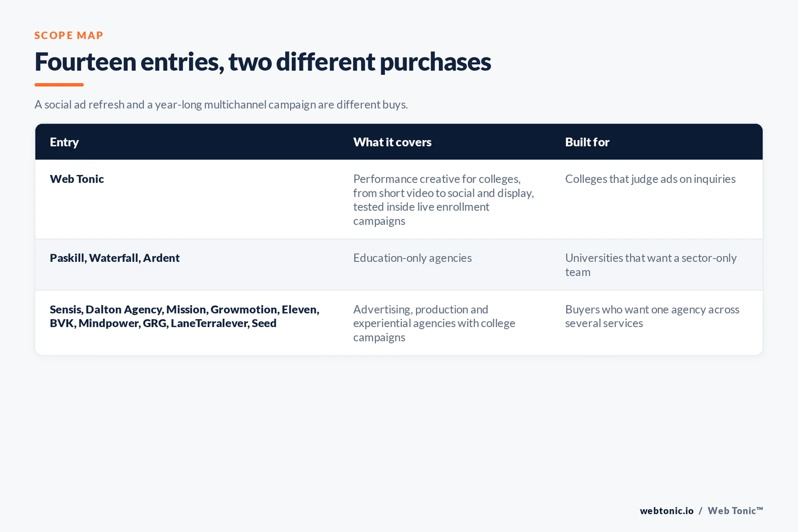Click Buyers who want one agency cell
The height and width of the screenshot is (532, 798).
click(x=652, y=316)
